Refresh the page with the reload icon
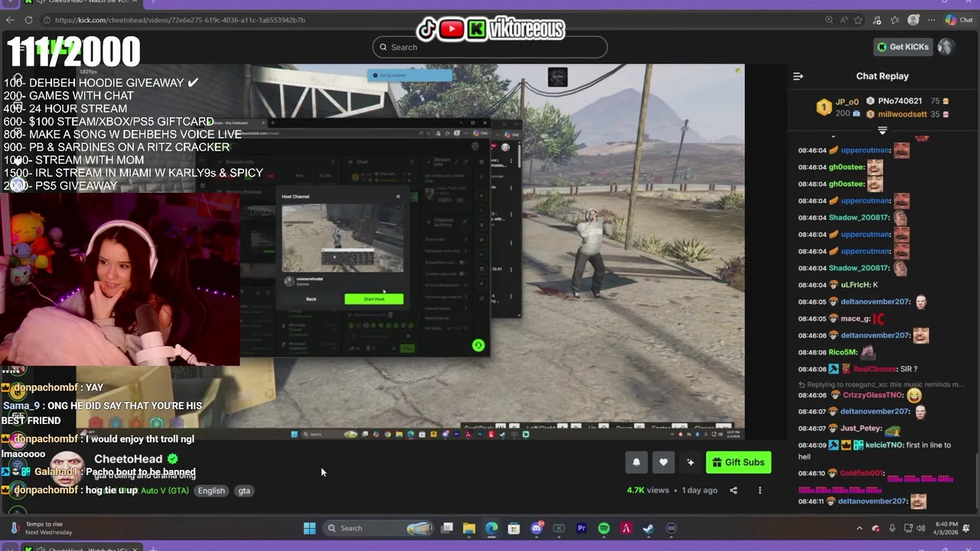The height and width of the screenshot is (551, 980). pyautogui.click(x=28, y=20)
